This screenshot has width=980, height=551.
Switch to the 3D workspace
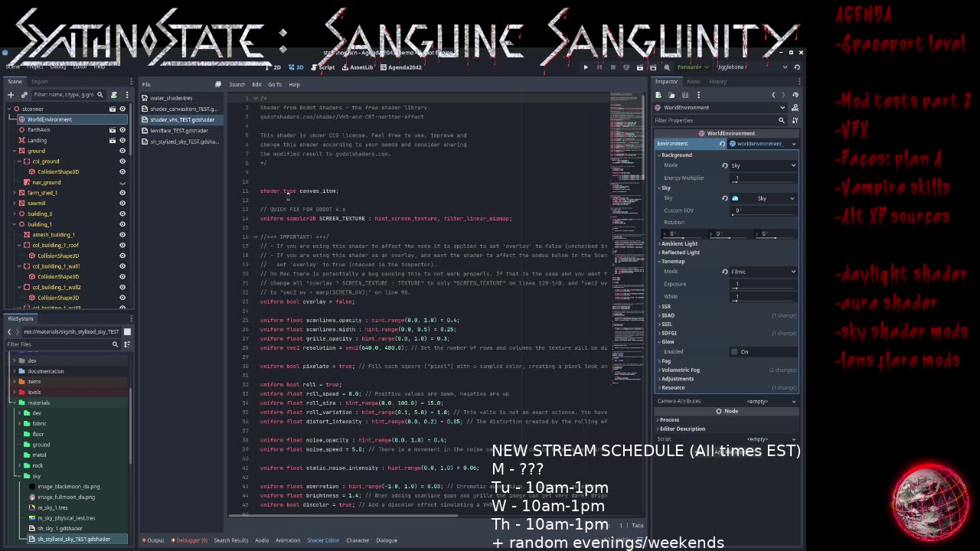coord(296,67)
